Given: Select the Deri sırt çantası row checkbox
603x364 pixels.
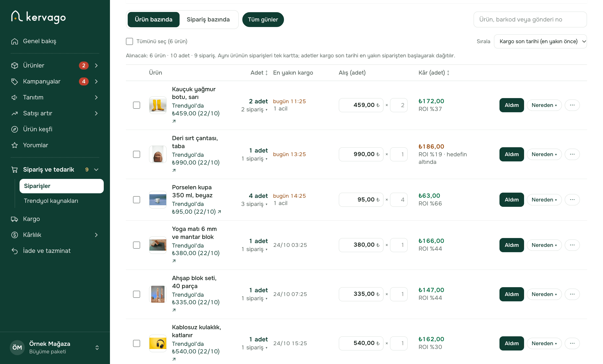Looking at the screenshot, I should (137, 154).
